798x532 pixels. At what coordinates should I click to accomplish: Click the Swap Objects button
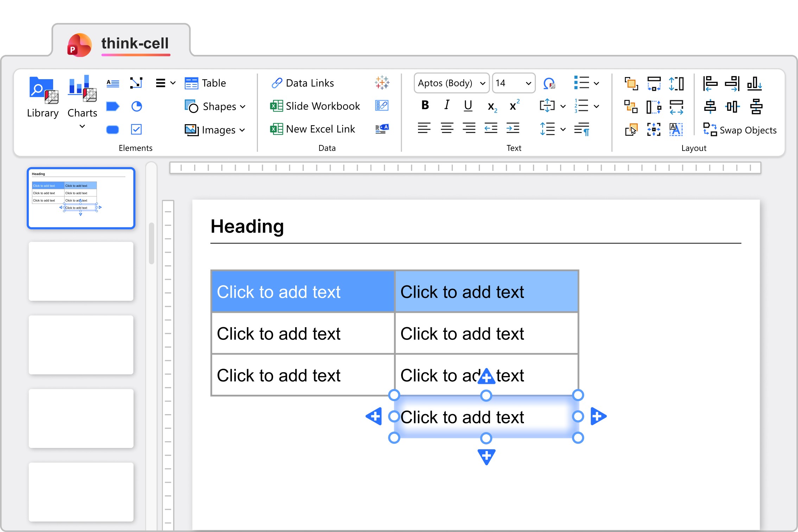click(740, 130)
